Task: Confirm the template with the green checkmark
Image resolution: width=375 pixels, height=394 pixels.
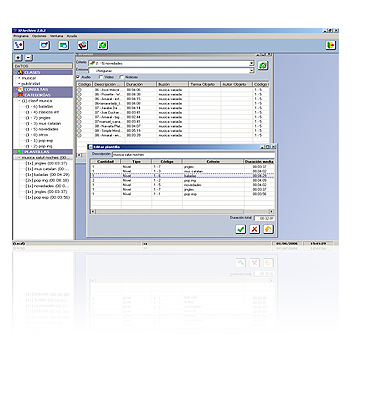Action: 240,229
